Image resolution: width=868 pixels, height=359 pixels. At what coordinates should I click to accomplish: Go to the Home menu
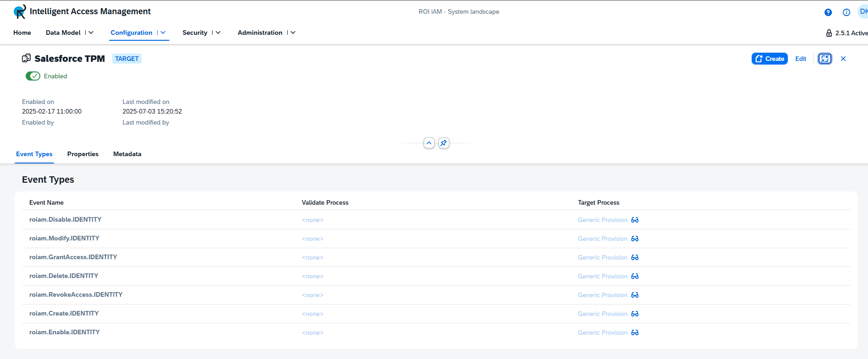[22, 33]
